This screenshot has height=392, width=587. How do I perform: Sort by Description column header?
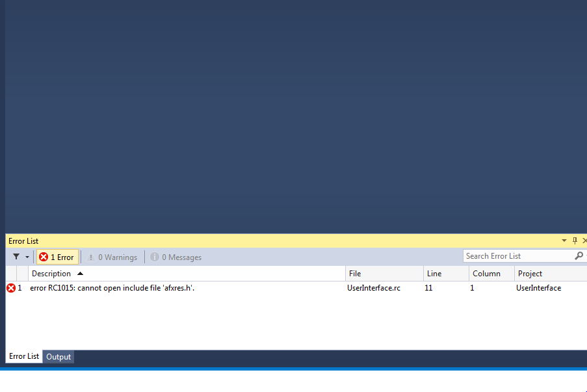point(187,274)
